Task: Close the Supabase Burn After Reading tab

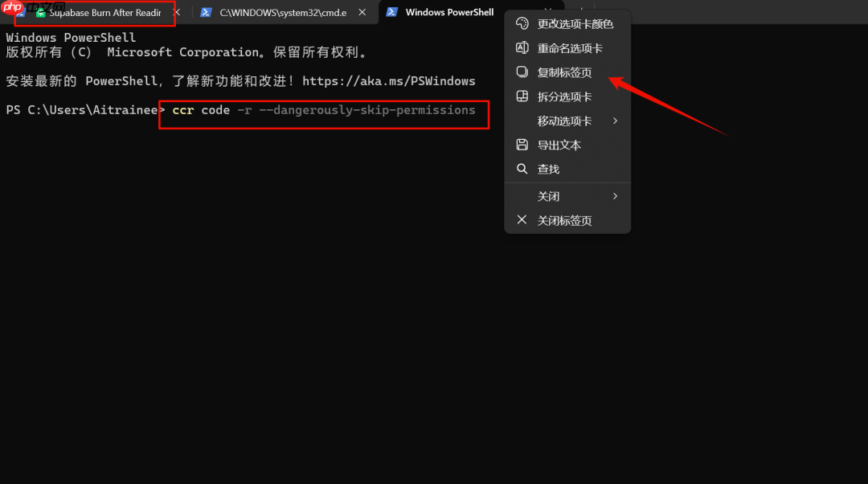Action: pyautogui.click(x=176, y=12)
